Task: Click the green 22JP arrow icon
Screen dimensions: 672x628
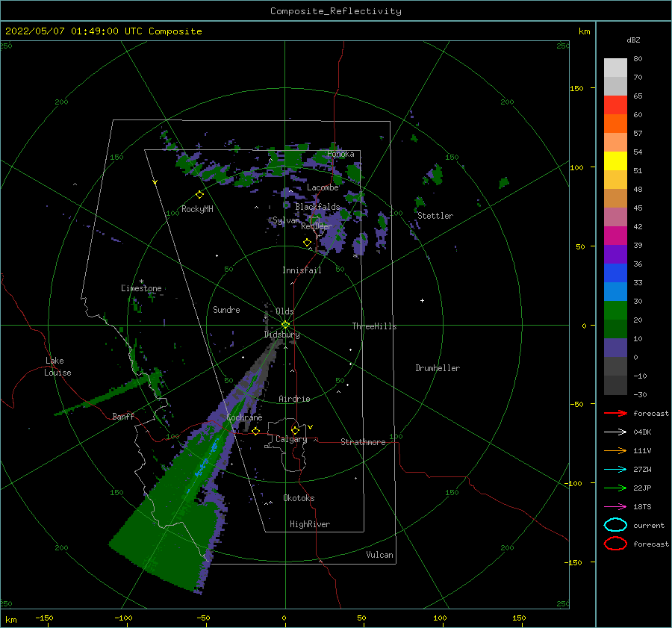Action: coord(615,488)
